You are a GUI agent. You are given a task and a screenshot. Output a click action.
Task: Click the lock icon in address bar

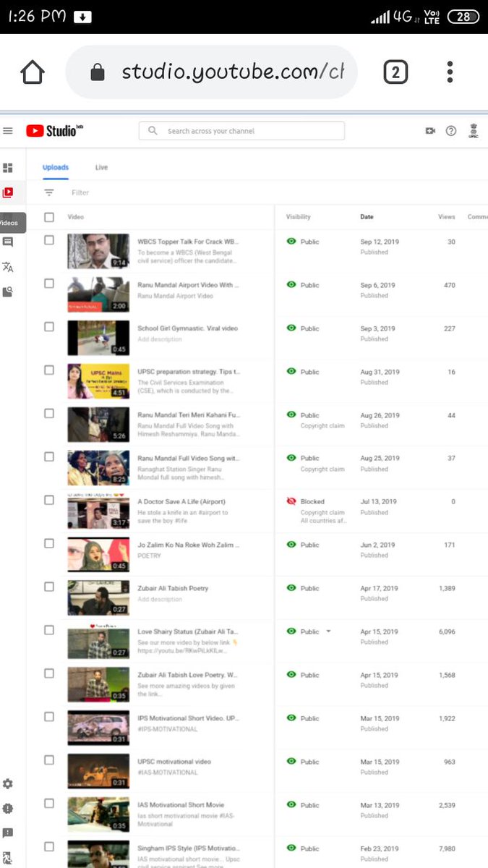click(98, 72)
